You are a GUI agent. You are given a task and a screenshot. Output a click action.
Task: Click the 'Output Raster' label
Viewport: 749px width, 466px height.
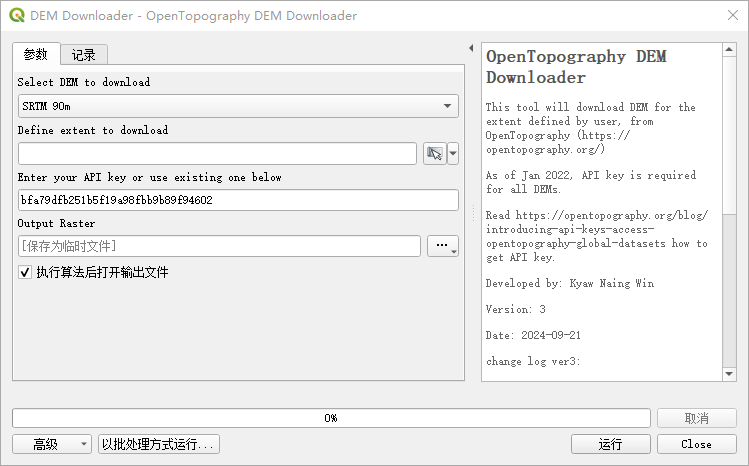pos(56,223)
